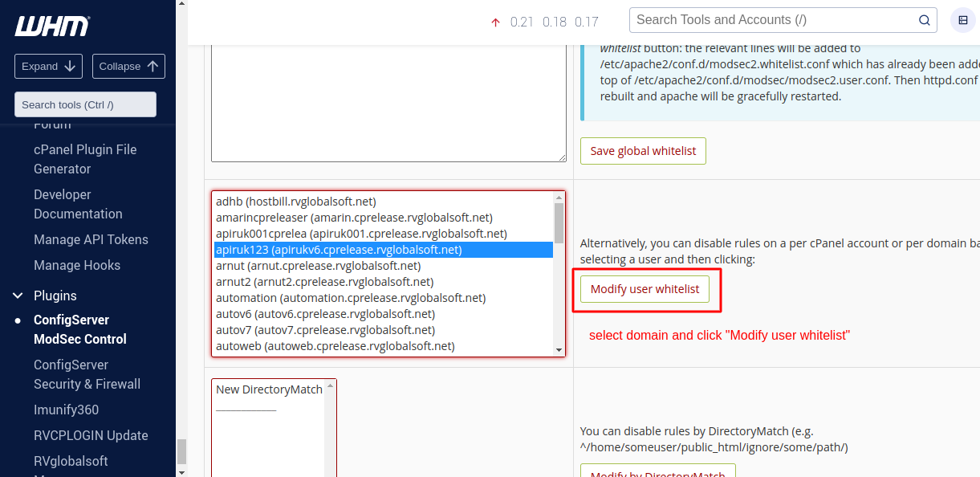Click the WHM logo

tap(52, 26)
